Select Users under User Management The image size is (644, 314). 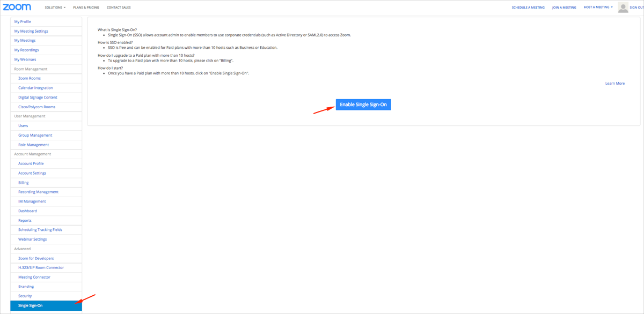tap(23, 126)
